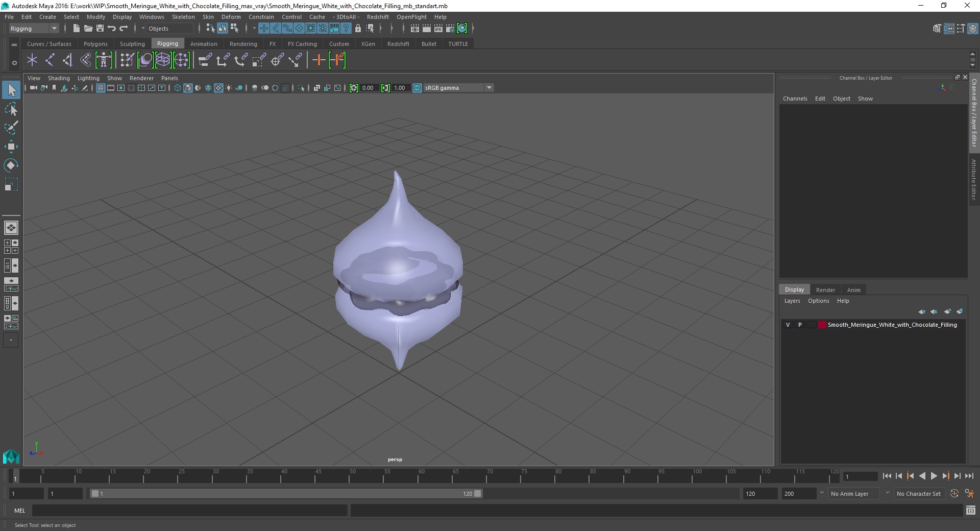The width and height of the screenshot is (980, 531).
Task: Activate the Create Joints tool
Action: pos(50,60)
